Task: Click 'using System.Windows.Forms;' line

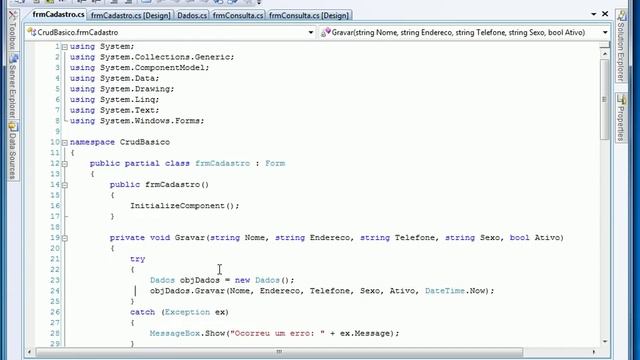Action: 137,121
